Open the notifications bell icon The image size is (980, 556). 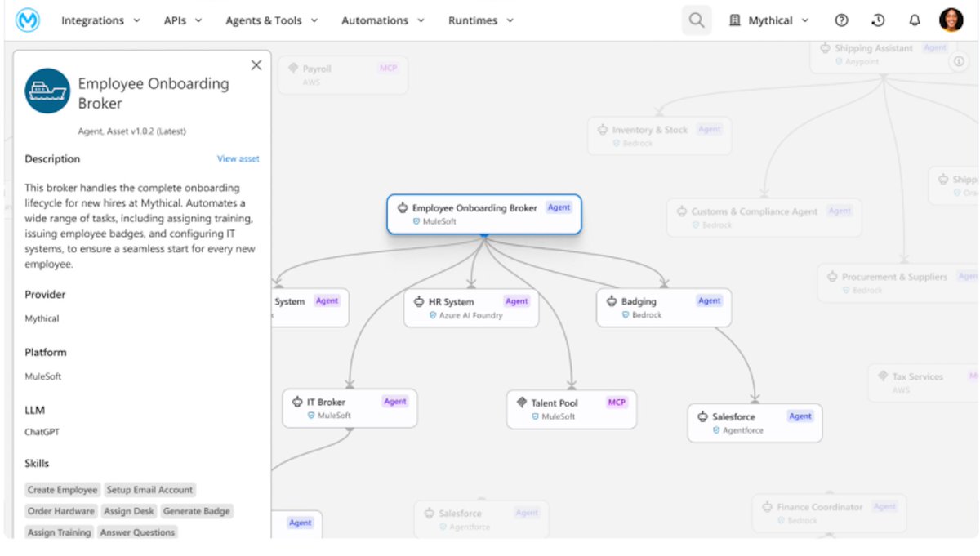click(x=915, y=20)
